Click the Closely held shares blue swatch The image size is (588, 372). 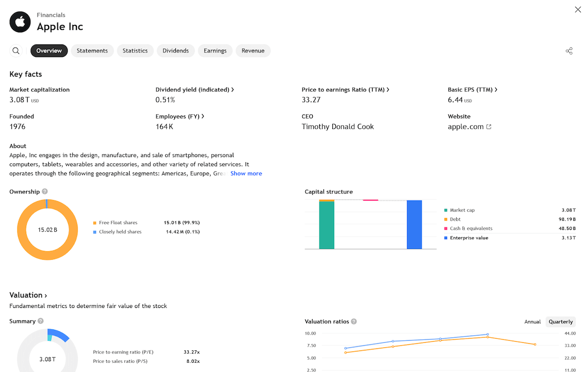coord(95,232)
